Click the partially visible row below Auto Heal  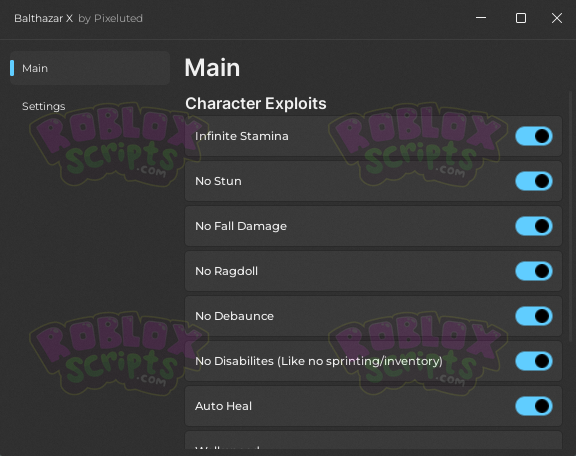(373, 440)
